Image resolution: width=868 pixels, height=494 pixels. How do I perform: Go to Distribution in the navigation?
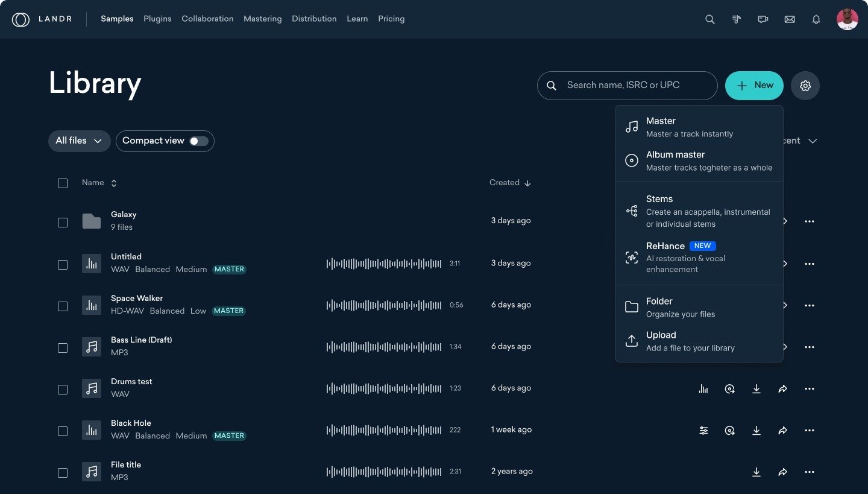tap(314, 19)
